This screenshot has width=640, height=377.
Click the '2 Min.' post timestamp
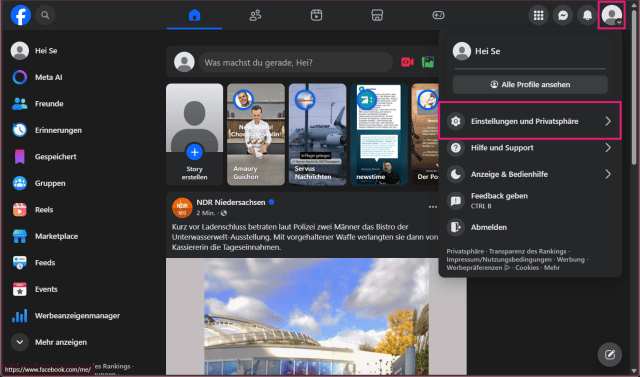pyautogui.click(x=206, y=213)
